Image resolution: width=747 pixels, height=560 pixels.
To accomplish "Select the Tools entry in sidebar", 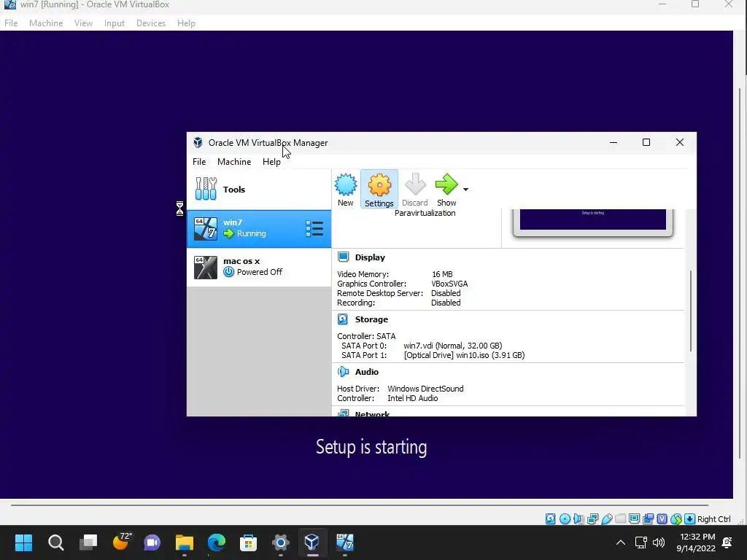I will [259, 189].
